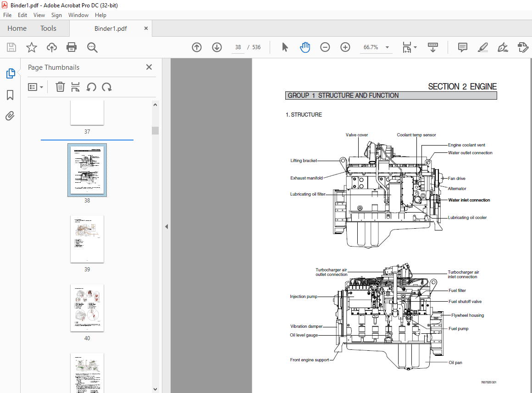Click the thumbnail panel scrollbar handle
The width and height of the screenshot is (532, 393).
point(155,130)
